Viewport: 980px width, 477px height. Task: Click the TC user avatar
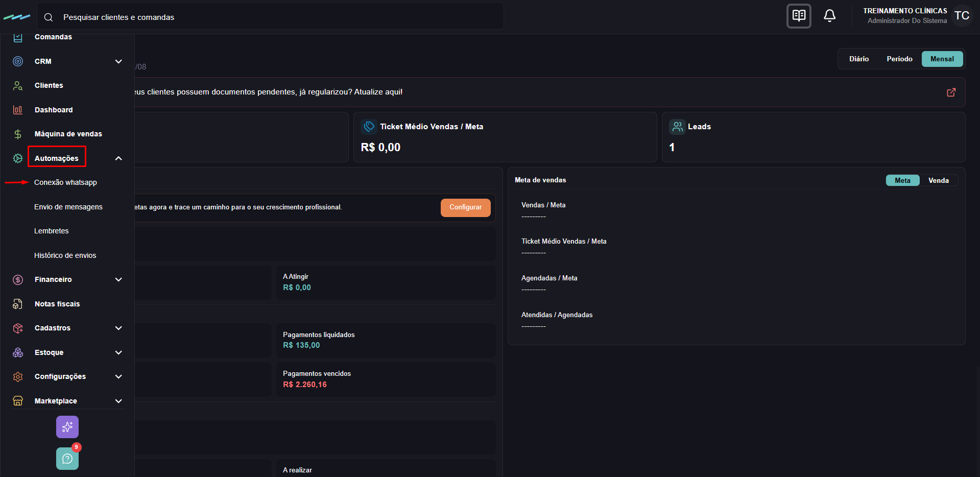click(x=962, y=16)
